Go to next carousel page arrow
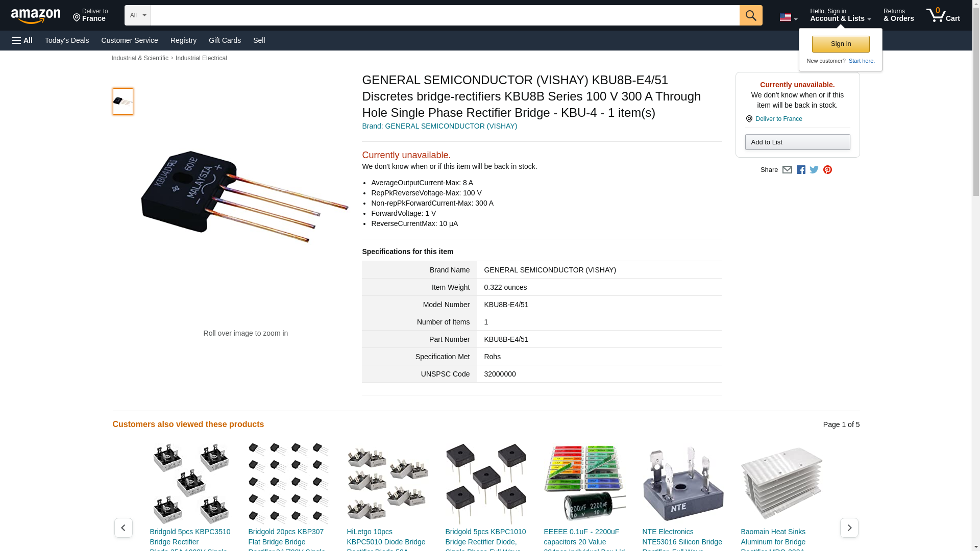This screenshot has height=551, width=980. (849, 528)
